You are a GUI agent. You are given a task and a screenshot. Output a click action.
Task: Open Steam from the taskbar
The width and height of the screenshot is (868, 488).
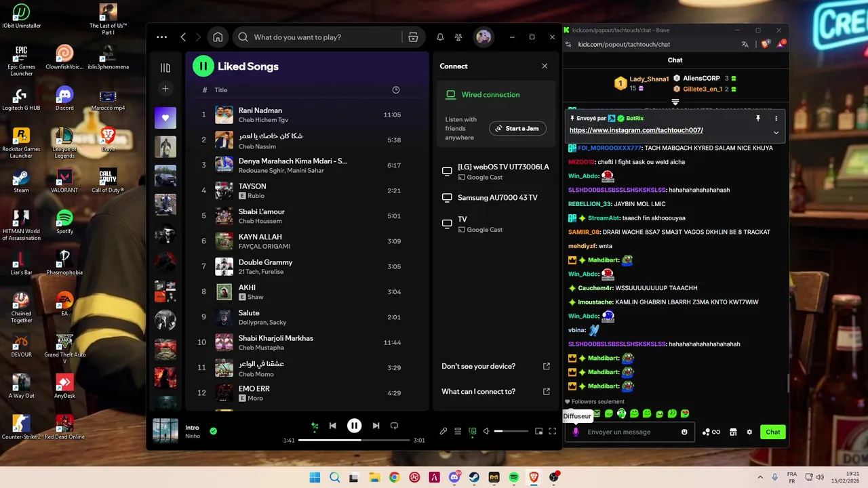click(474, 478)
